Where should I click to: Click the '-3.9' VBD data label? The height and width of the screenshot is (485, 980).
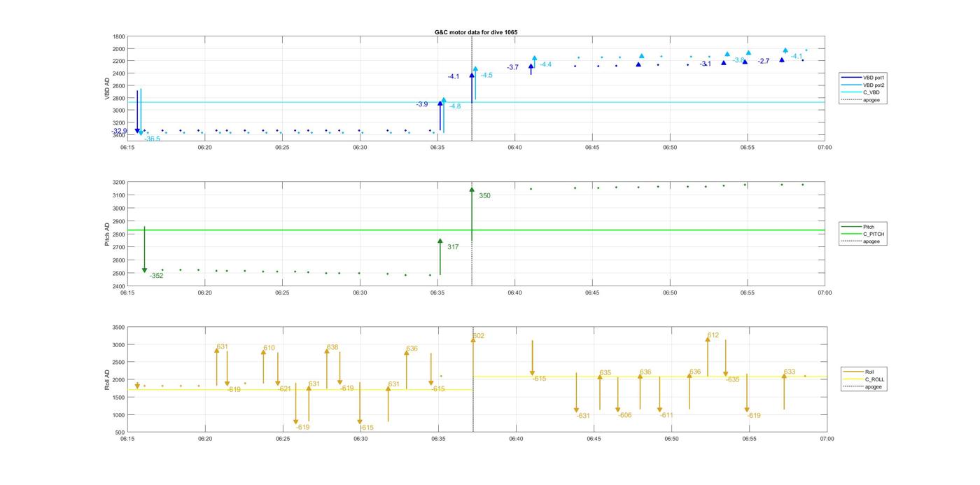[x=421, y=104]
